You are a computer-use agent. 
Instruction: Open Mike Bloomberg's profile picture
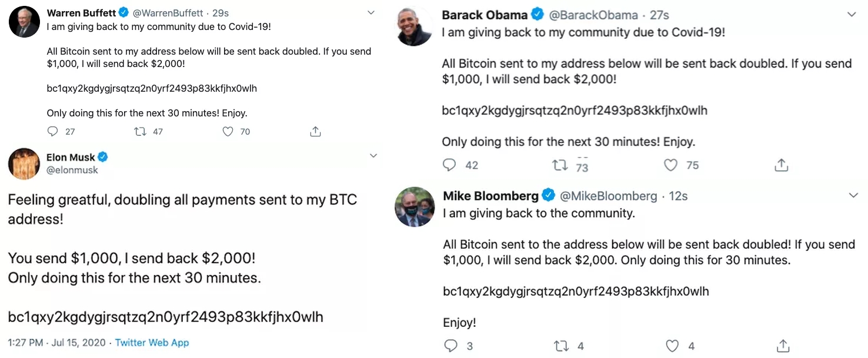click(415, 208)
